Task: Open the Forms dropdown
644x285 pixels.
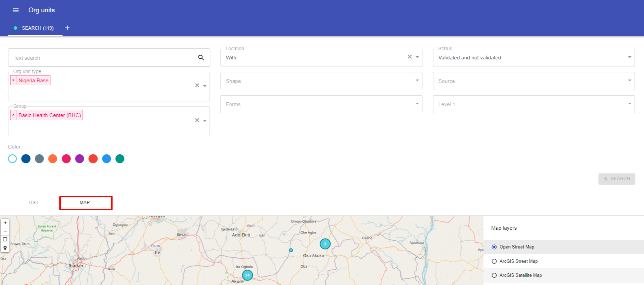Action: 321,104
